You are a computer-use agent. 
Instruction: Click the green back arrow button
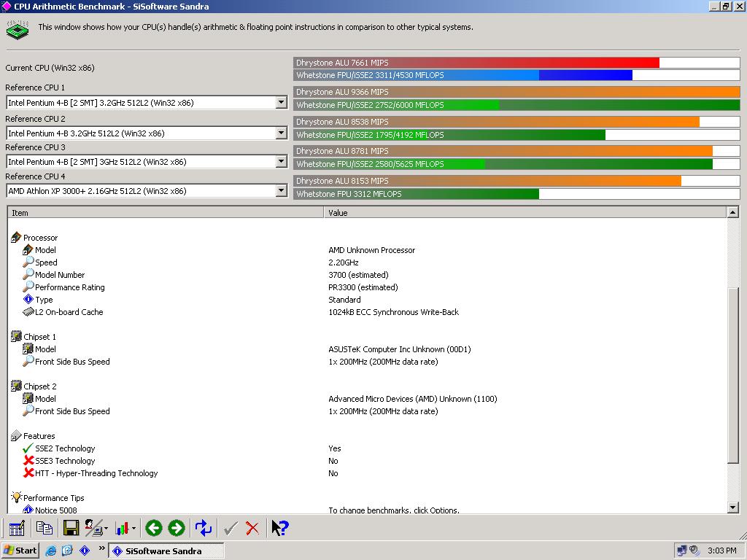154,528
